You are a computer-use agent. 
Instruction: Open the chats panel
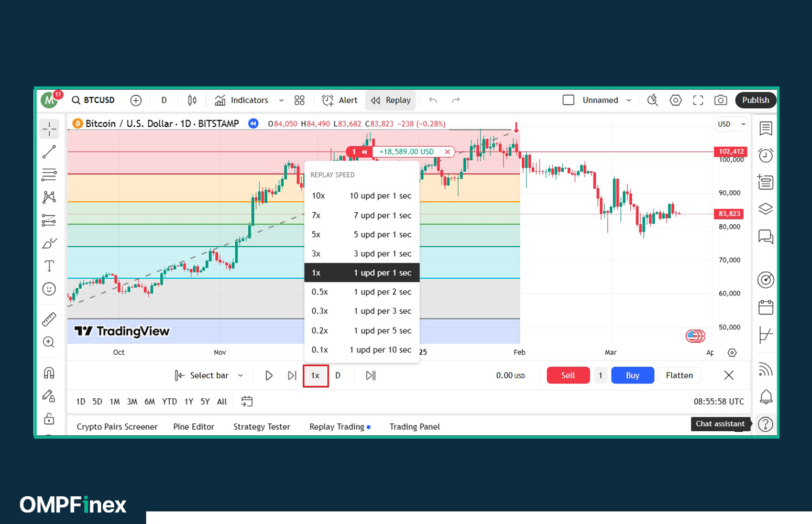766,237
